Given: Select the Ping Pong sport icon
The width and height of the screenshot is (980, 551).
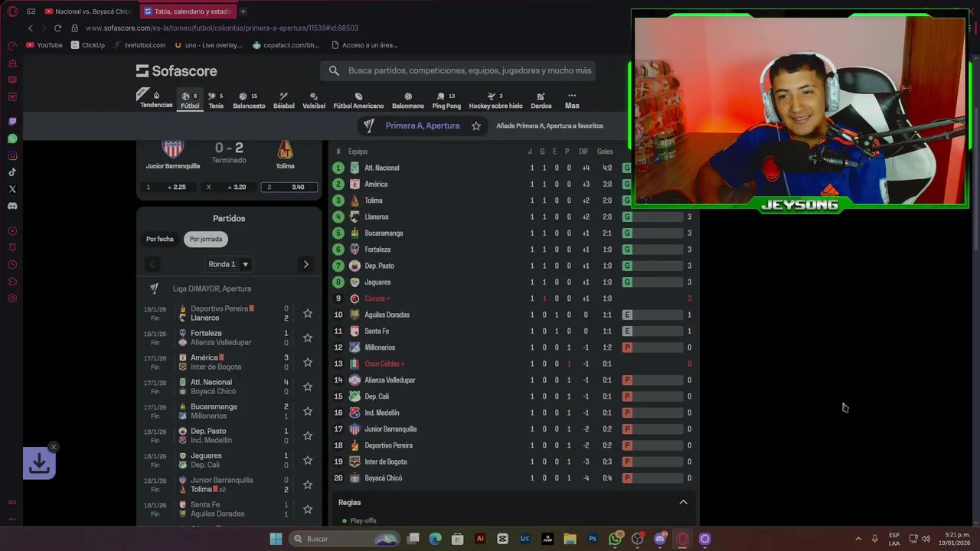Looking at the screenshot, I should coord(446,101).
